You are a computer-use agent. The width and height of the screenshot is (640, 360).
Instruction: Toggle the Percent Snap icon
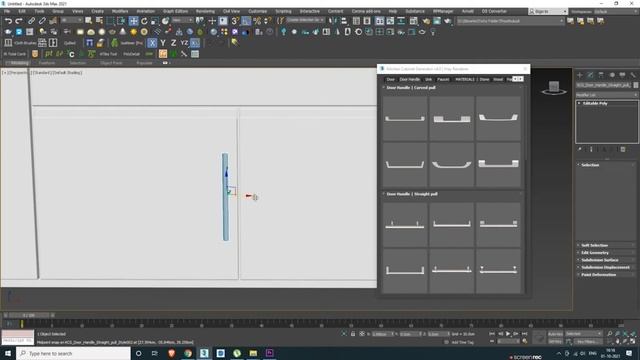[257, 21]
